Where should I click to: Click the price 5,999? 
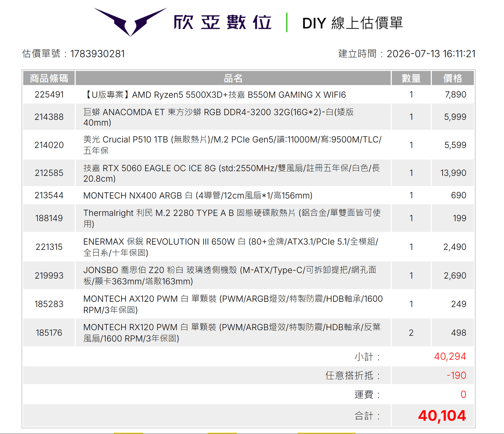pyautogui.click(x=455, y=117)
